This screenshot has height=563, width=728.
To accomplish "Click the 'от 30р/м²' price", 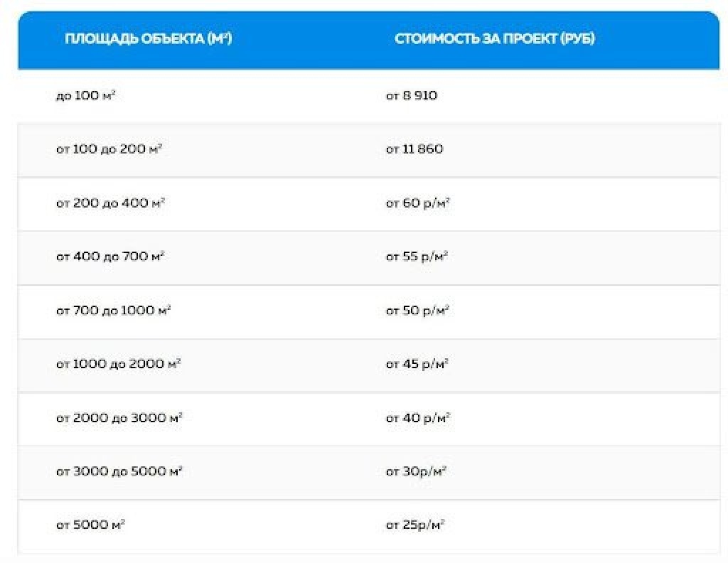I will pos(416,471).
